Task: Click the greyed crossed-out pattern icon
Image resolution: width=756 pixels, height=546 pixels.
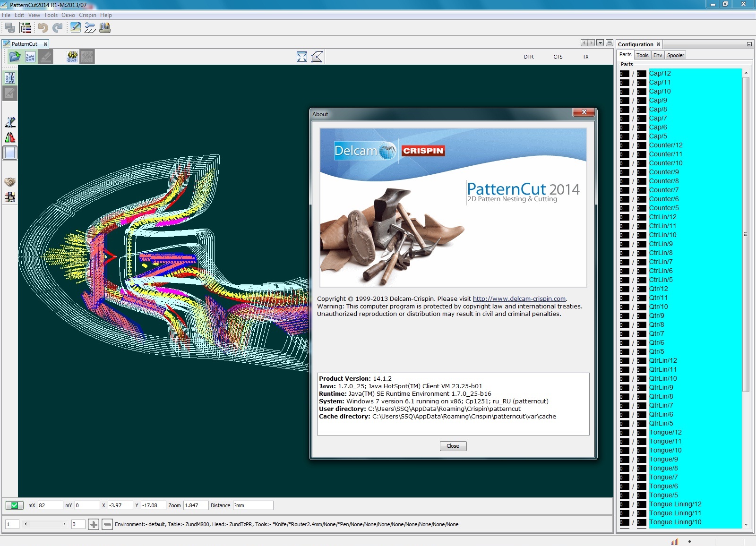Action: (87, 57)
